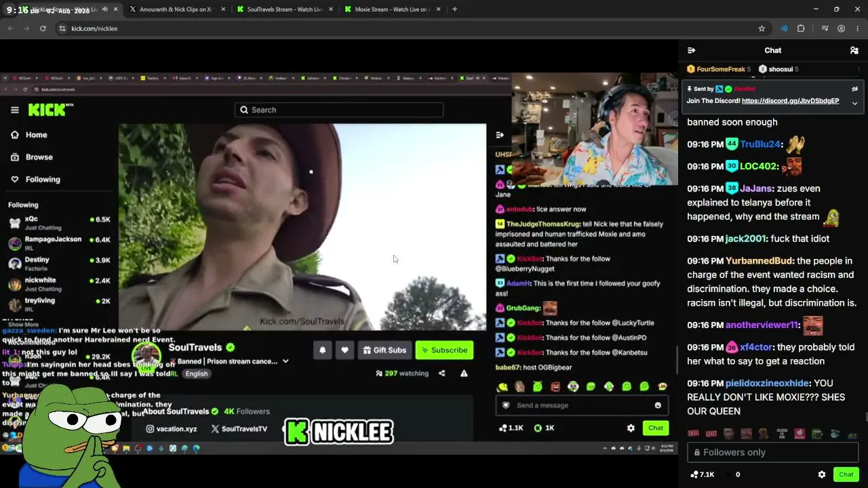Screen dimensions: 868x488
Task: Click the Kick logo in the streamed page
Action: [x=50, y=109]
